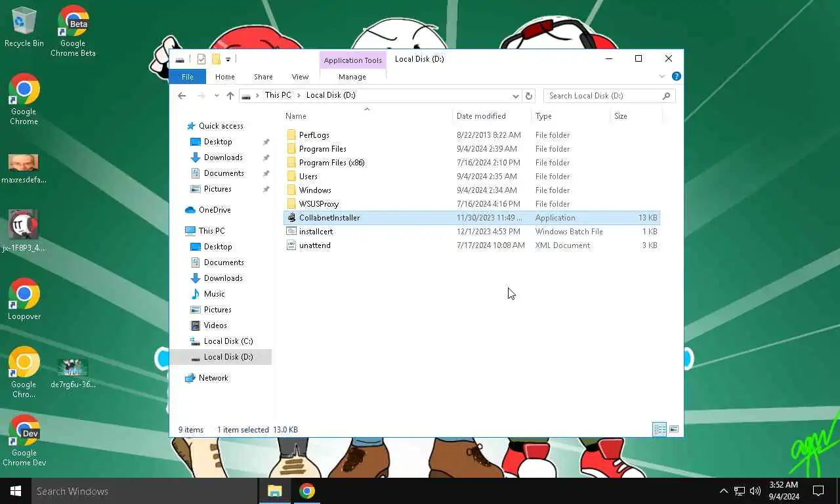
Task: Open the Action Center notification icon
Action: tap(818, 491)
